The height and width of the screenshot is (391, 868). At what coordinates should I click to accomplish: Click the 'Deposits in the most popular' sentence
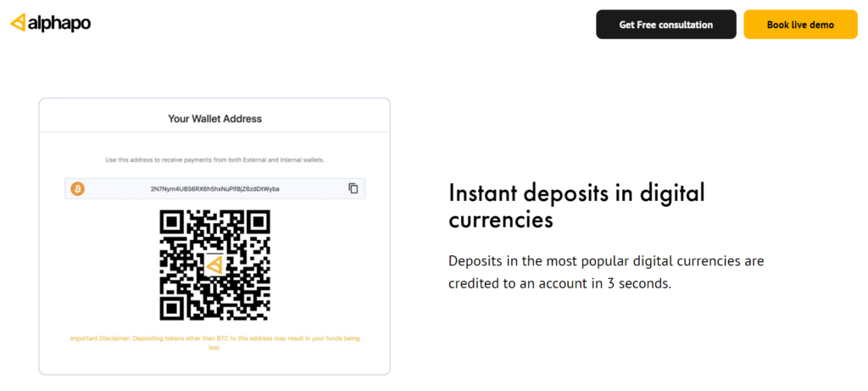point(606,261)
